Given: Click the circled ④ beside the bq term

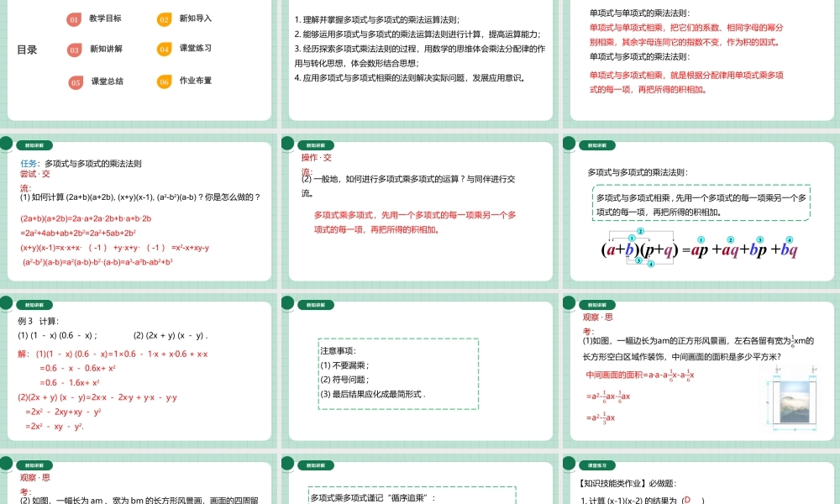Looking at the screenshot, I should [789, 239].
